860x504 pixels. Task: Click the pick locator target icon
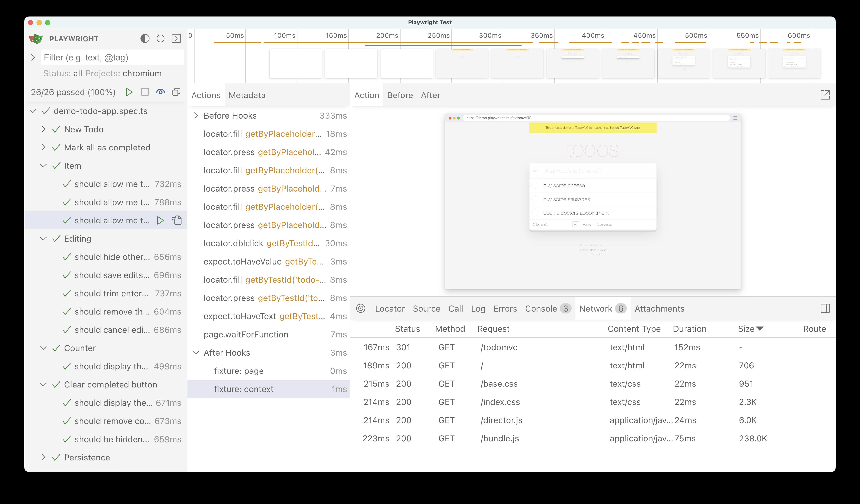tap(361, 308)
